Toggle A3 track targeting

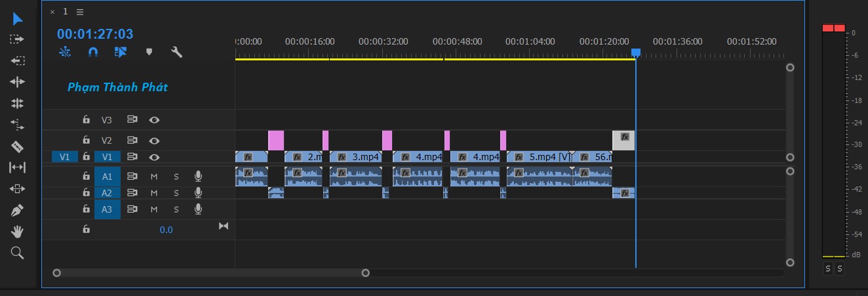(107, 209)
